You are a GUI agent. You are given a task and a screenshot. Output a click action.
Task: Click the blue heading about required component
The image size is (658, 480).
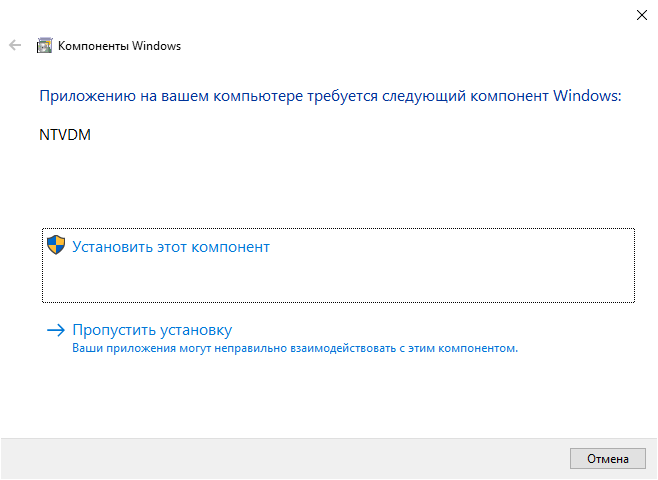[x=330, y=96]
